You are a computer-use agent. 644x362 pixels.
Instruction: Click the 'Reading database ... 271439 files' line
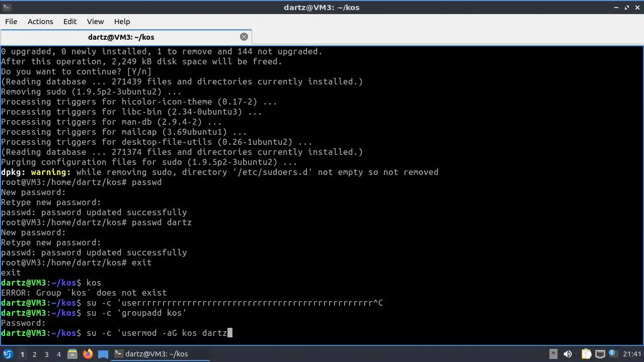(182, 81)
